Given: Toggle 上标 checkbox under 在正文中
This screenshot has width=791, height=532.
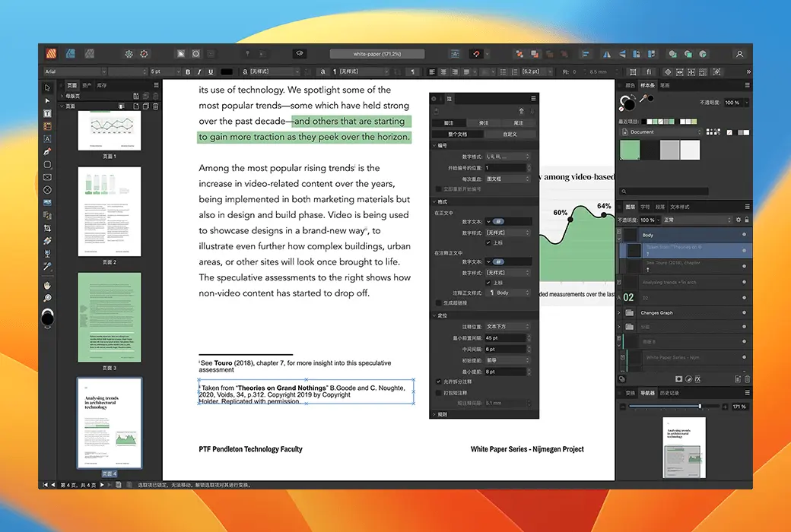Looking at the screenshot, I should [488, 242].
